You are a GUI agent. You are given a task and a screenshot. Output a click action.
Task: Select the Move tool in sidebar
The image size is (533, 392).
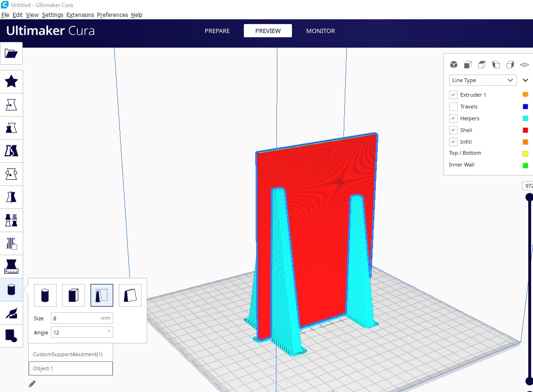click(x=11, y=105)
